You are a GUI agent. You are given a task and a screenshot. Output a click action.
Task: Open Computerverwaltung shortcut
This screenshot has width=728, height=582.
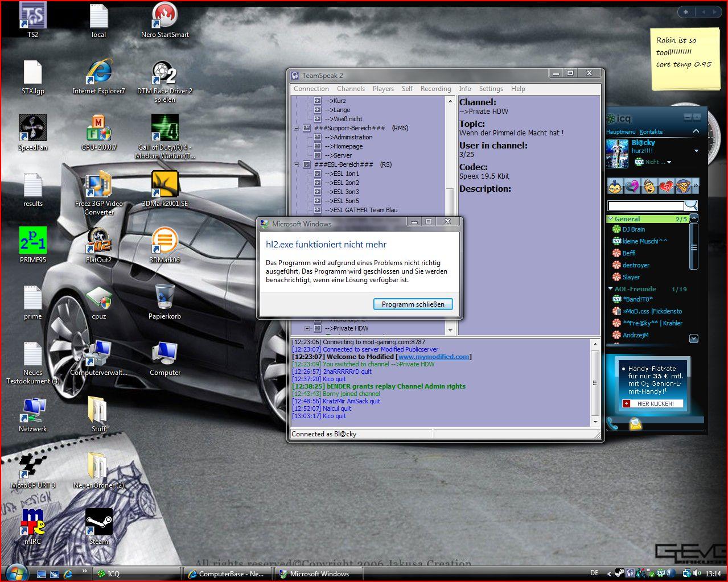(x=98, y=358)
